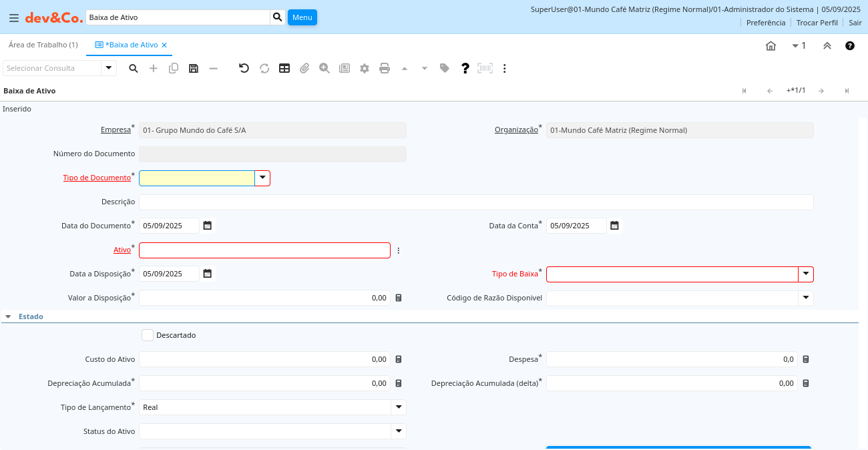
Task: Open calculator for Valor a Disposição
Action: [399, 298]
